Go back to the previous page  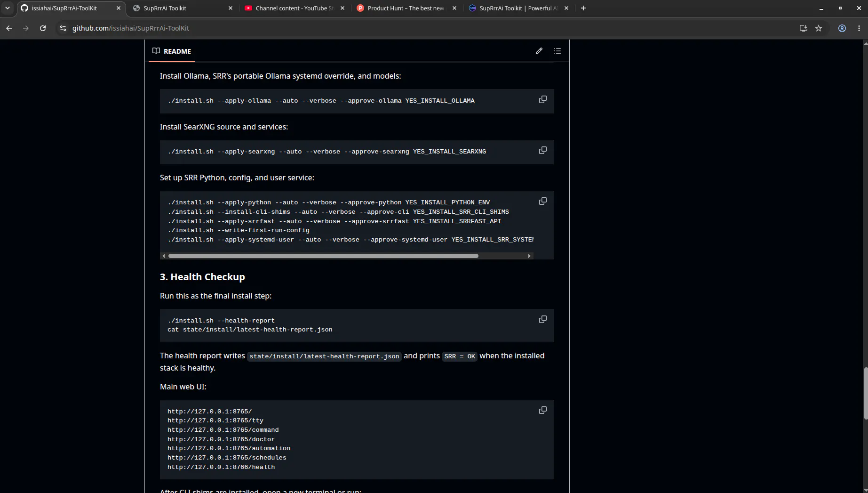(9, 28)
